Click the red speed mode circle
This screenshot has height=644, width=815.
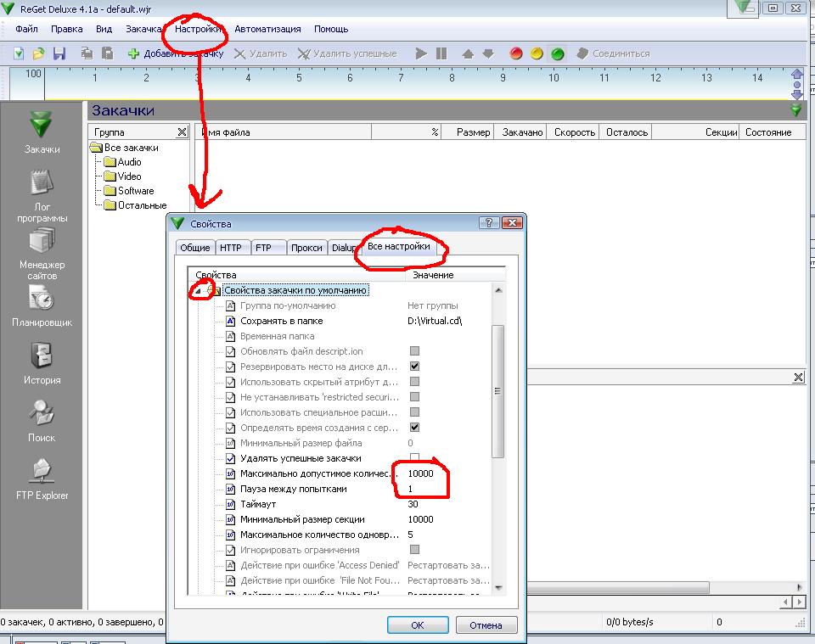515,53
